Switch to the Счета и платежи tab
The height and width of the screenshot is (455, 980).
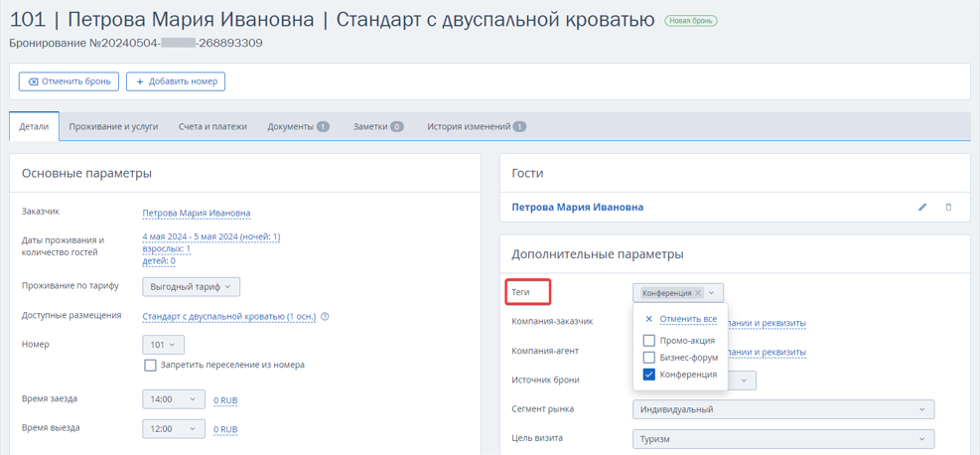tap(212, 126)
